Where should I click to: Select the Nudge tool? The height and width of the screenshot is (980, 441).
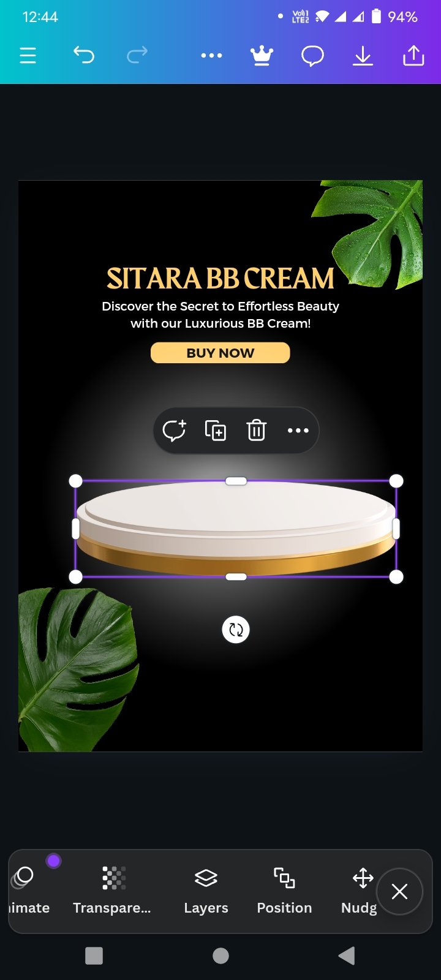[x=360, y=891]
